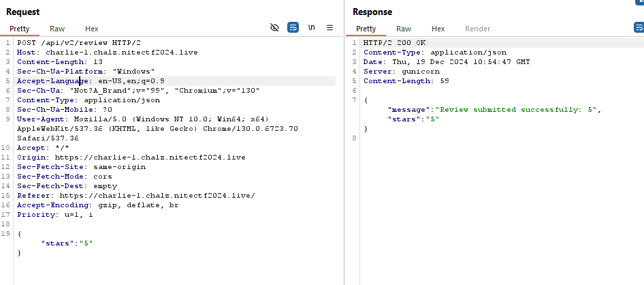Screen dimensions: 644x285
Task: Switch to the Request Raw tab
Action: (x=57, y=29)
